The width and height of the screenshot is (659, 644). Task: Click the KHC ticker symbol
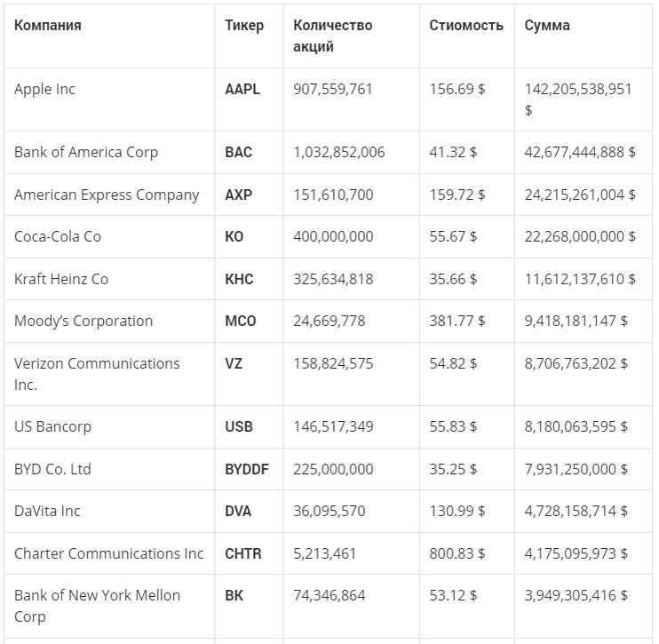(x=239, y=280)
